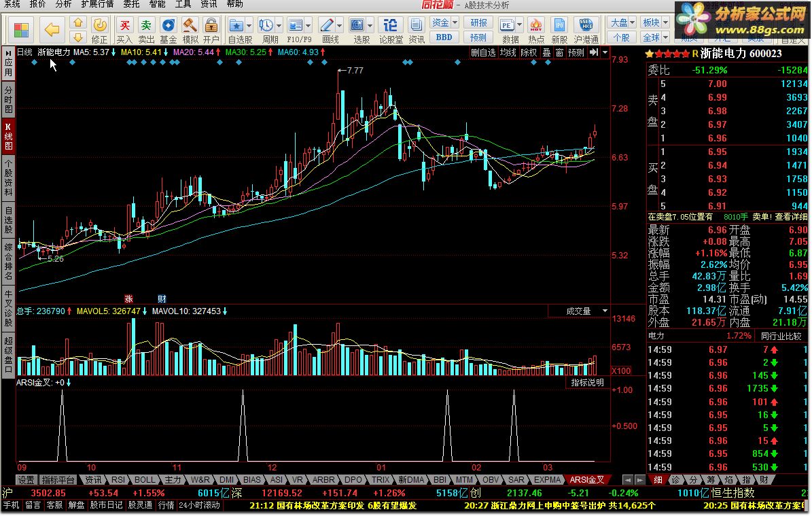Select the BOLL indicator tab
The image size is (812, 516).
coord(145,480)
